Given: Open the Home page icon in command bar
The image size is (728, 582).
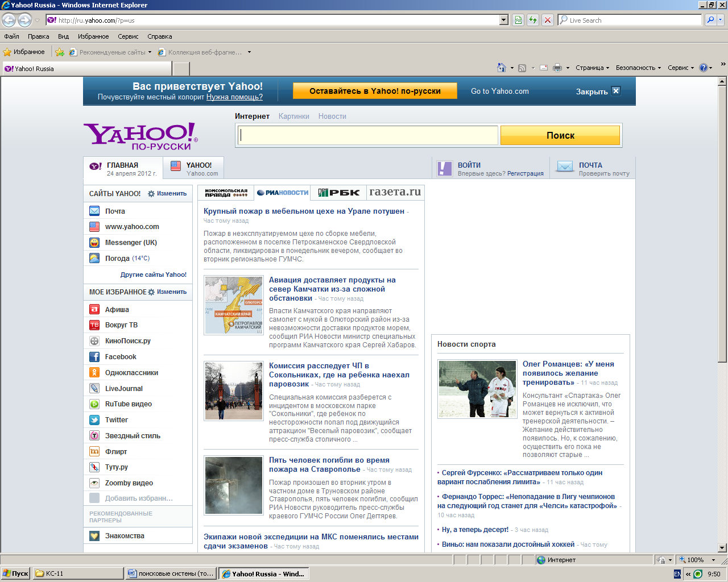Looking at the screenshot, I should pyautogui.click(x=501, y=68).
